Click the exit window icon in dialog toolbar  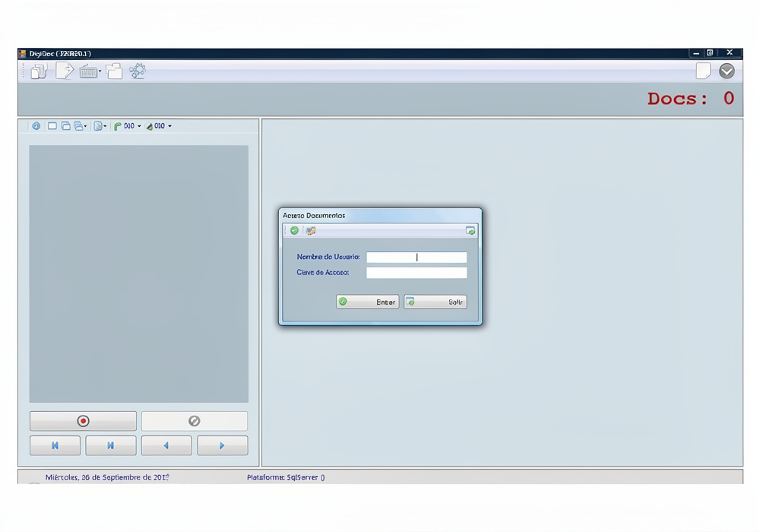(x=470, y=230)
